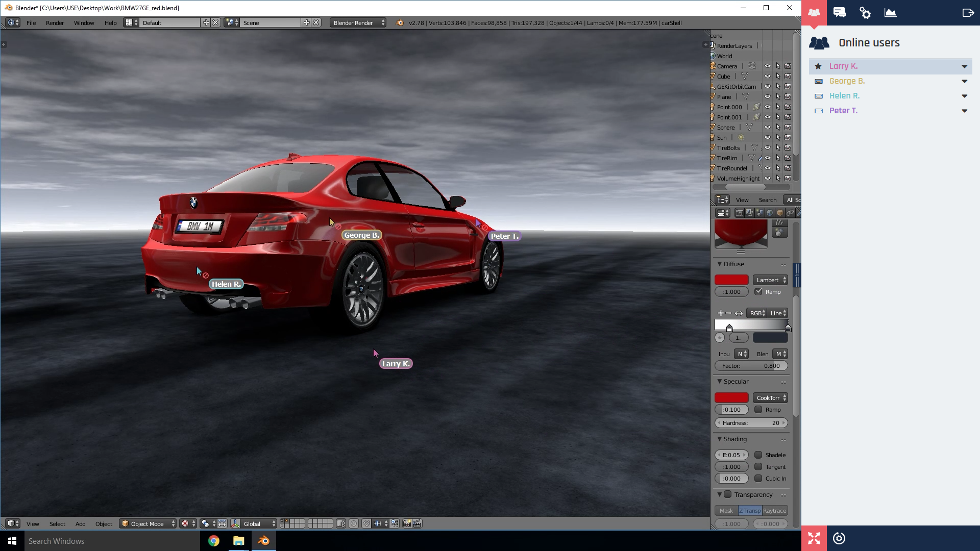Open the collaboration settings gears icon
The height and width of the screenshot is (551, 980).
click(x=865, y=13)
